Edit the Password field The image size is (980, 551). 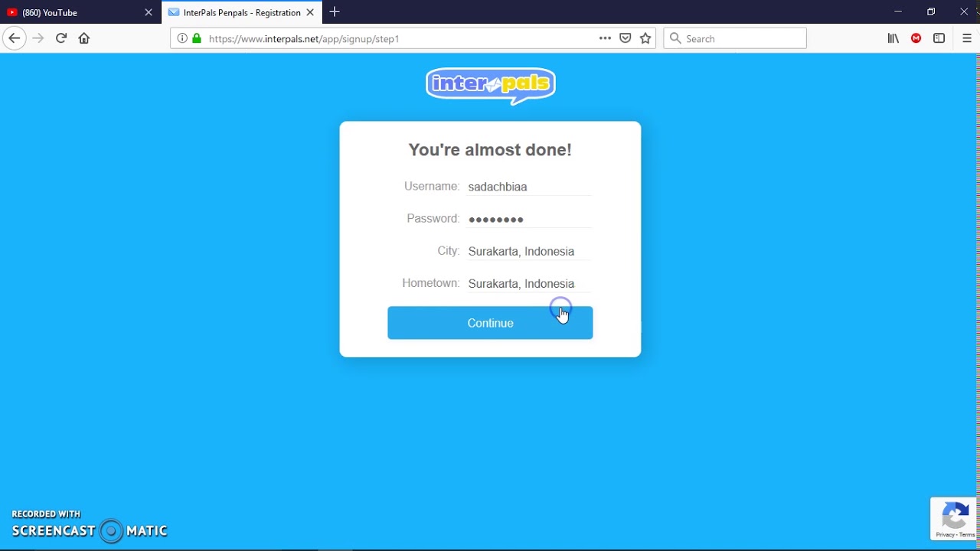pos(529,219)
